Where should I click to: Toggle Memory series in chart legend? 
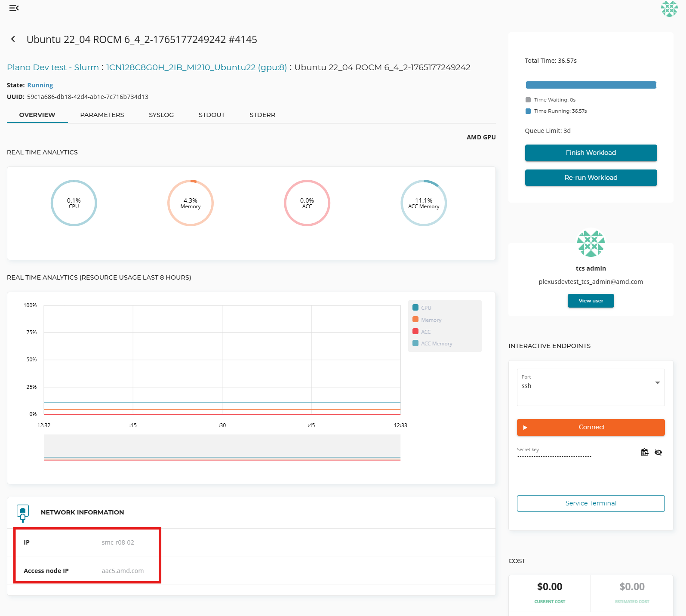[x=427, y=320]
